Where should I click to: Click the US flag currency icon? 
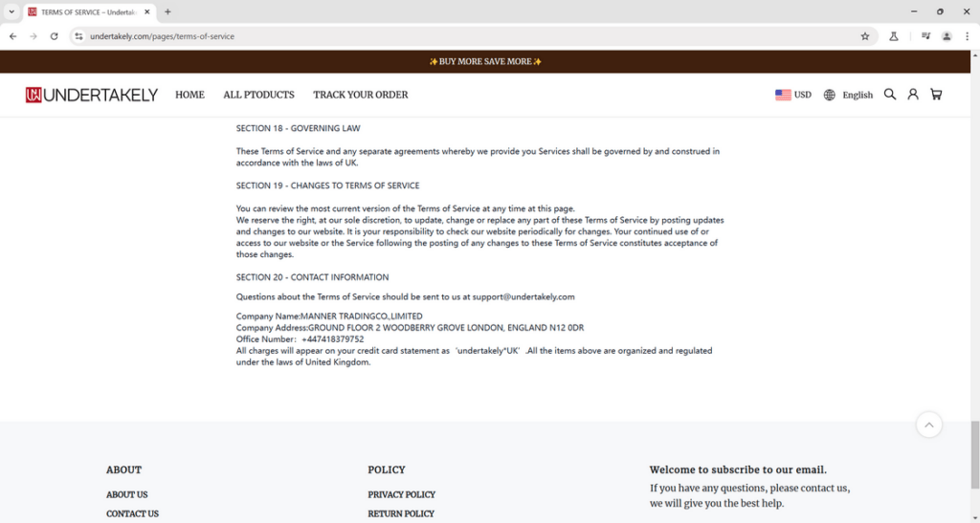tap(783, 95)
